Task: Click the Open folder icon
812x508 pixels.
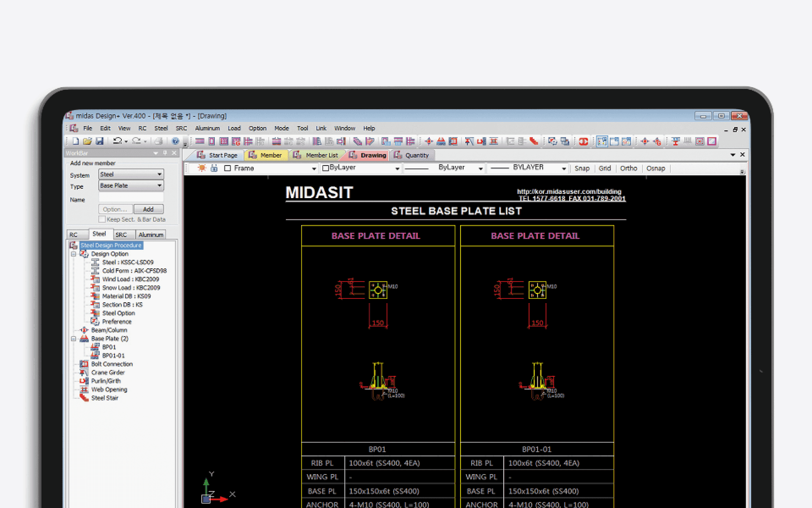Action: [88, 141]
